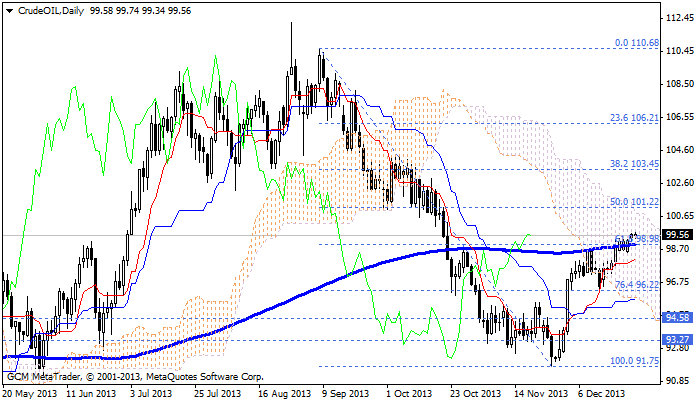This screenshot has width=700, height=402.
Task: Click the 20 May 2013 date label
Action: point(29,393)
